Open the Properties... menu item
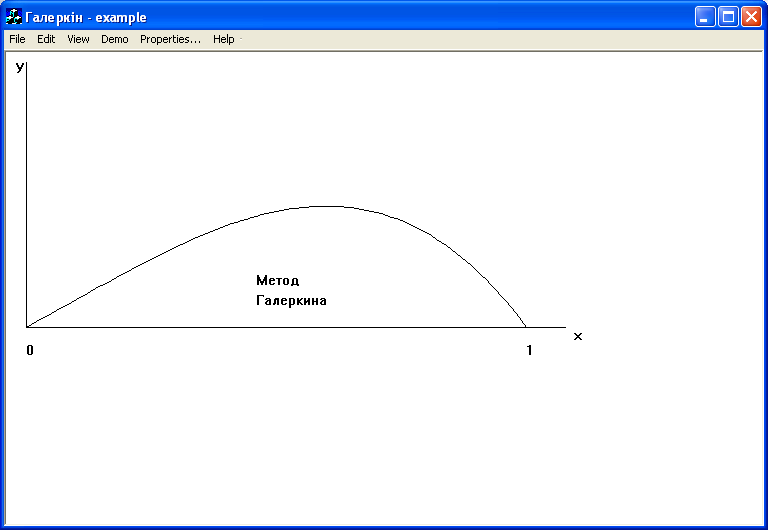This screenshot has height=530, width=768. point(170,39)
